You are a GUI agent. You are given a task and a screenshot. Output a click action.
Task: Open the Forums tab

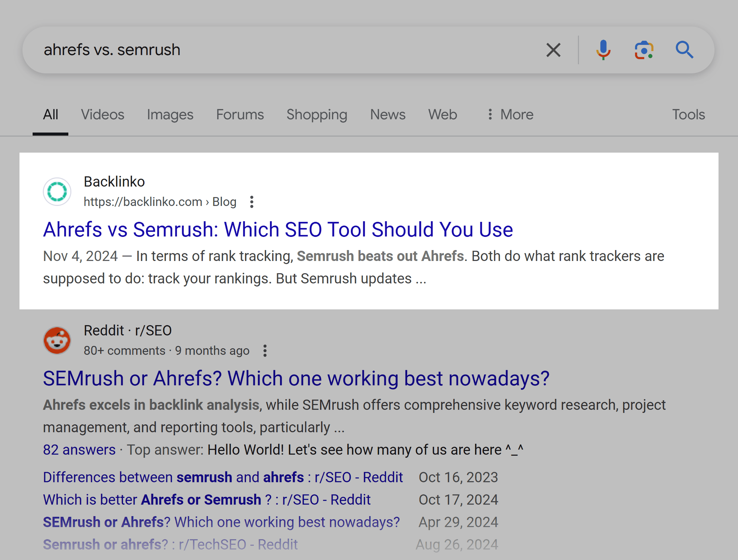[x=240, y=115]
